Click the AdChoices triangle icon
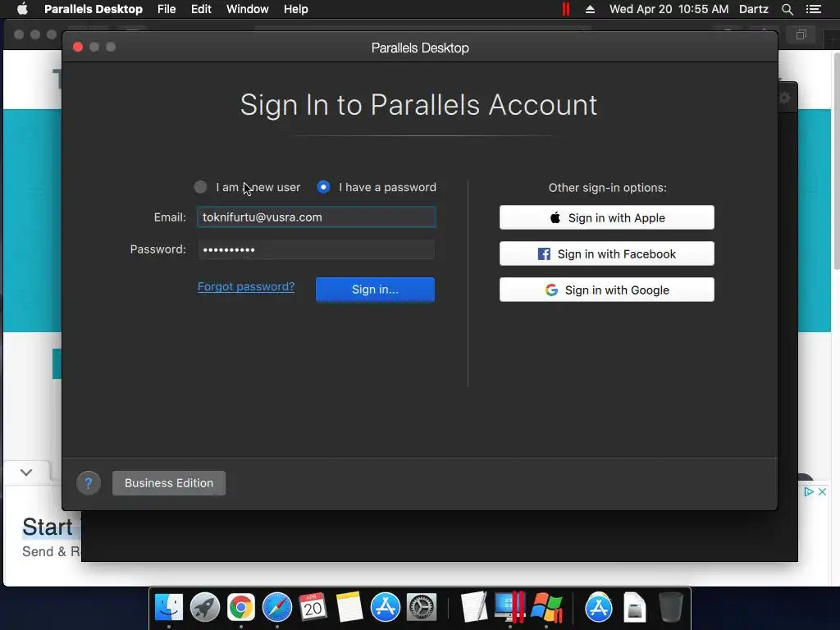Screen dimensions: 840x630 pos(809,492)
